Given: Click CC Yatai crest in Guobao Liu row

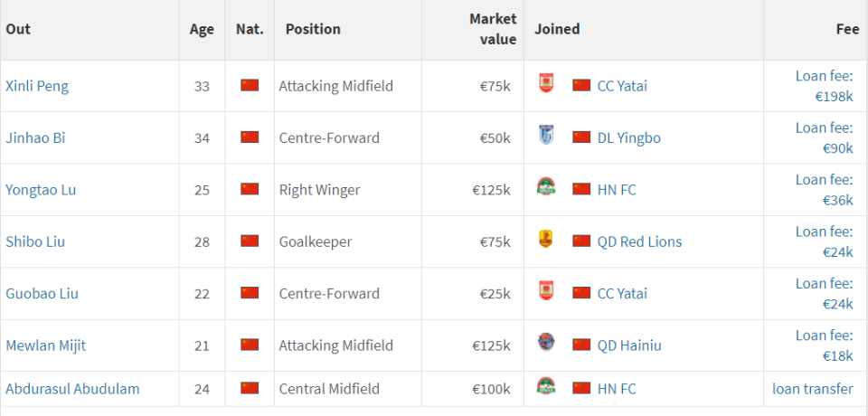Looking at the screenshot, I should click(546, 291).
